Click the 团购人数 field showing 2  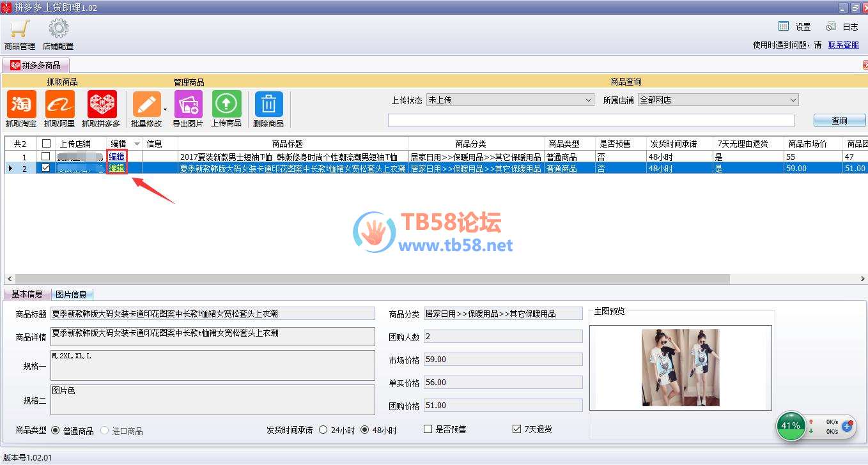(503, 337)
